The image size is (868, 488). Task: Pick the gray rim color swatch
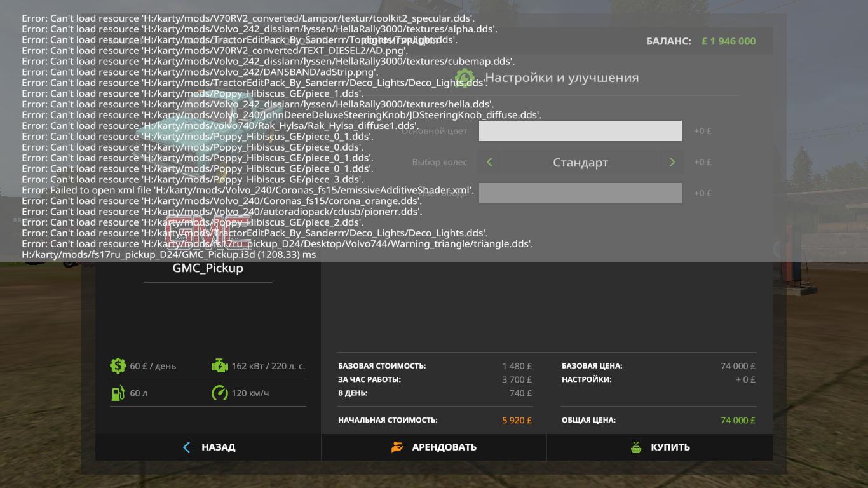[580, 193]
